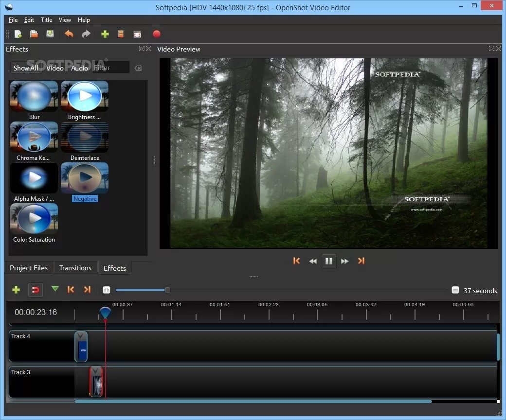Screen dimensions: 506x420
Task: Create a new project from toolbar
Action: point(18,34)
